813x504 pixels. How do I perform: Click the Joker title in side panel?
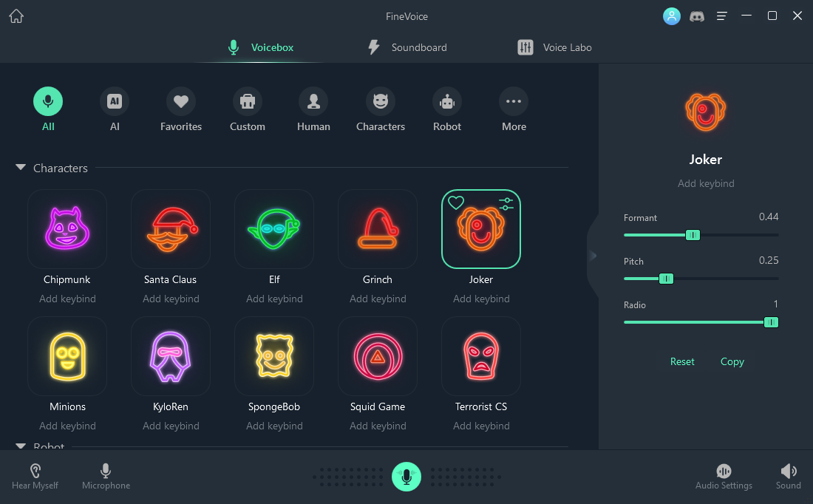pos(706,159)
